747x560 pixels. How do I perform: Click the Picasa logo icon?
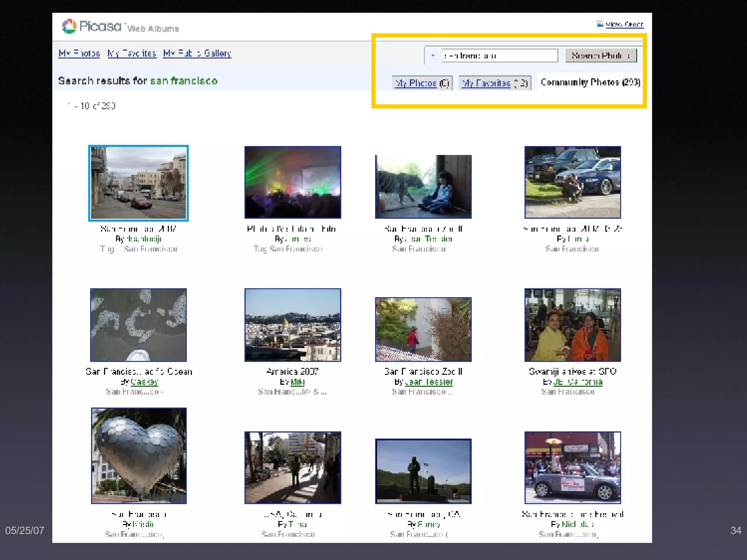tap(69, 26)
